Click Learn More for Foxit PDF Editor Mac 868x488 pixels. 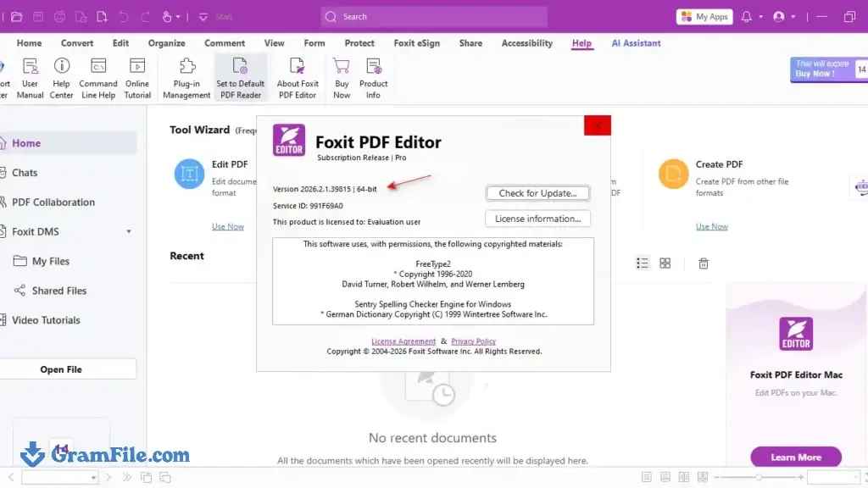tap(795, 457)
